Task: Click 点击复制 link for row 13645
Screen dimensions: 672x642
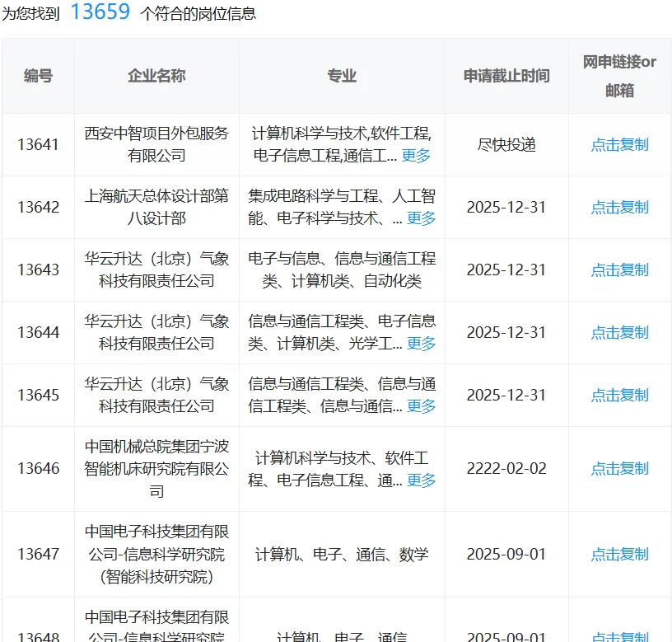Action: (620, 395)
